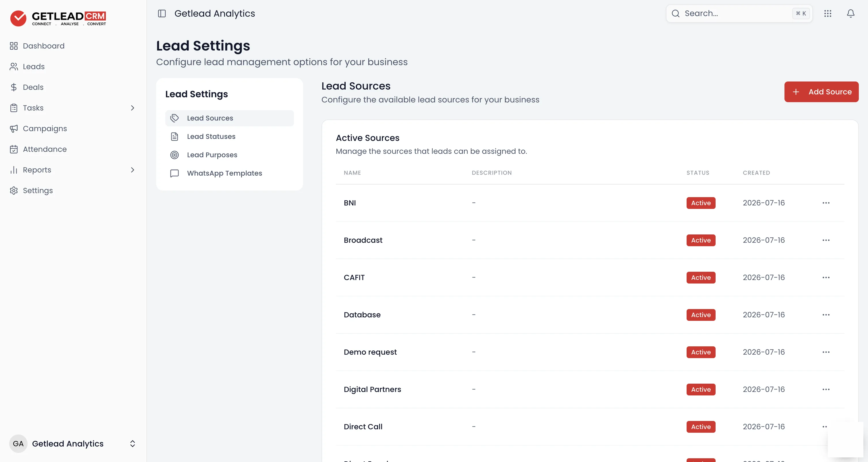
Task: Click the Digital Partners source name
Action: (372, 390)
